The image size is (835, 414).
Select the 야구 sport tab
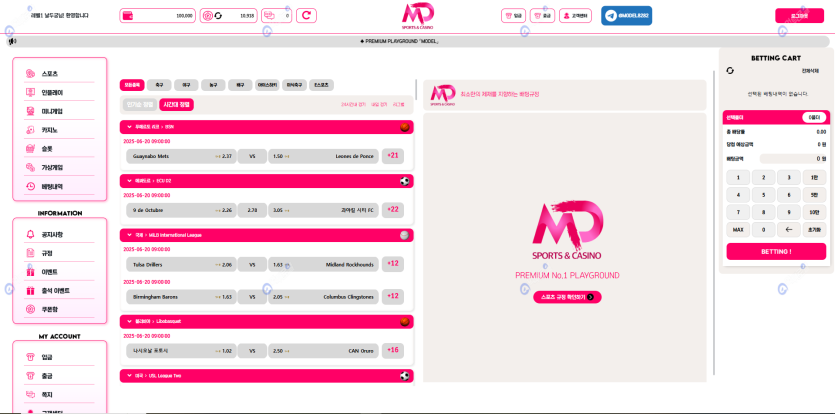tap(186, 85)
